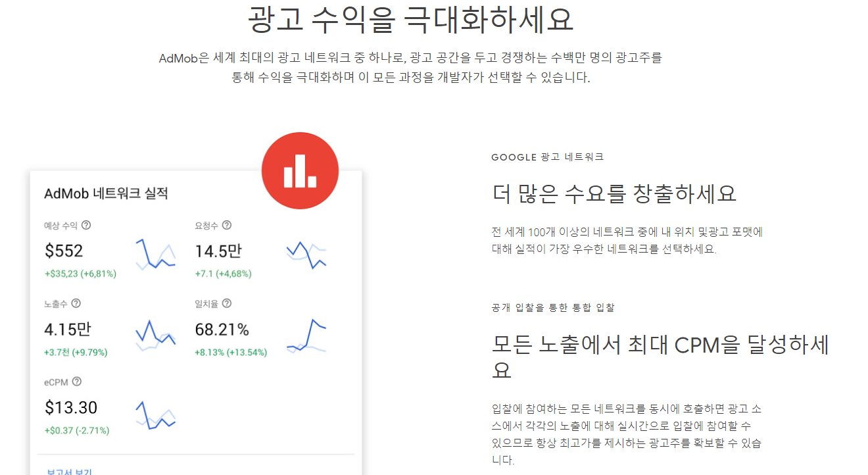Select the 14.5만 requests value
Image resolution: width=868 pixels, height=475 pixels.
(x=218, y=251)
